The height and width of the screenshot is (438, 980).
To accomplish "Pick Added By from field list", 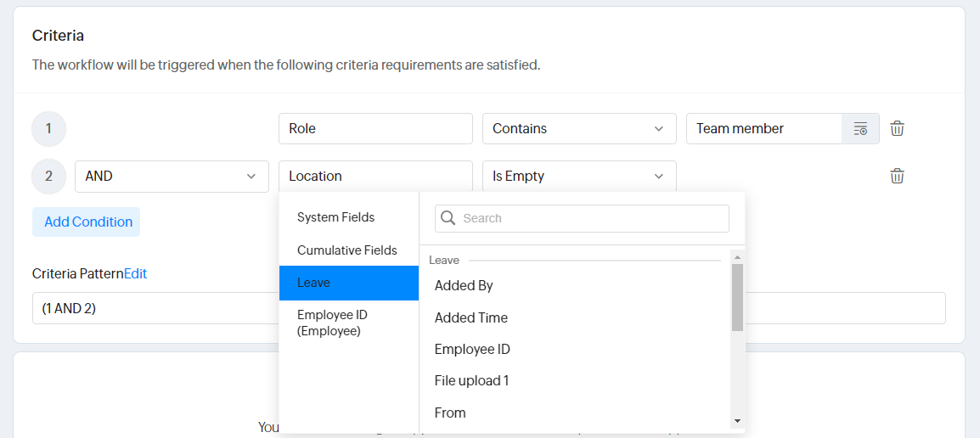I will click(464, 286).
